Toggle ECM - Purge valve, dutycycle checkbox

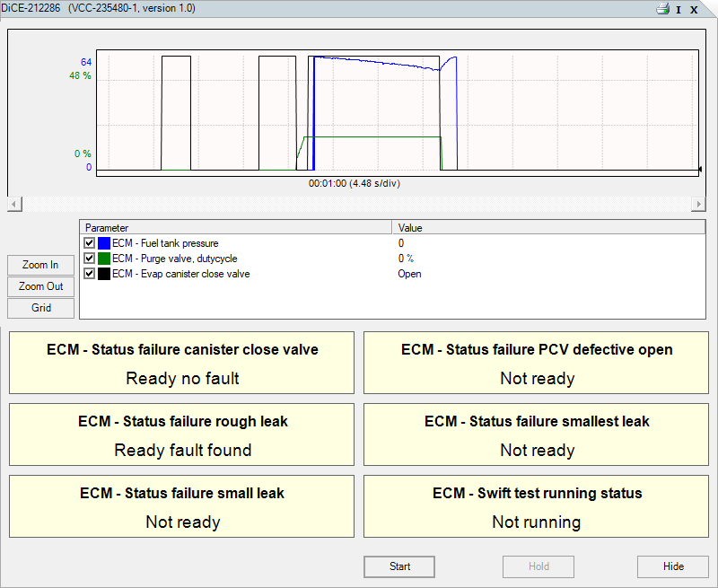click(x=89, y=259)
